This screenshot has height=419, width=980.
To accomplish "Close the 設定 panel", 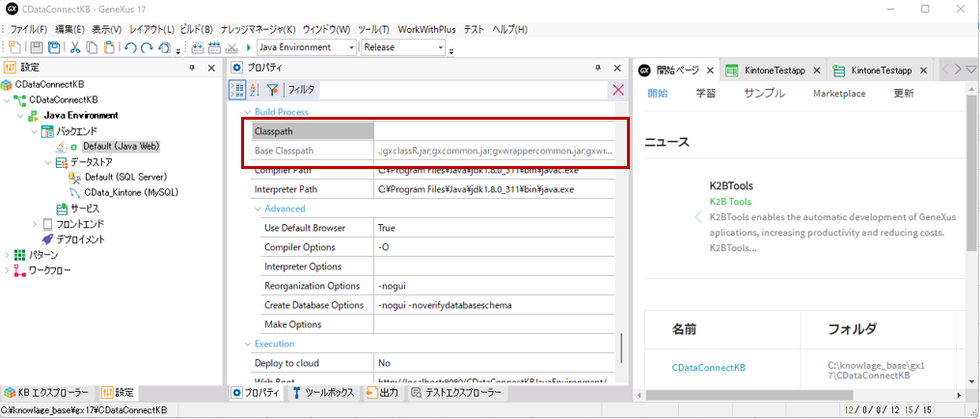I will 211,68.
